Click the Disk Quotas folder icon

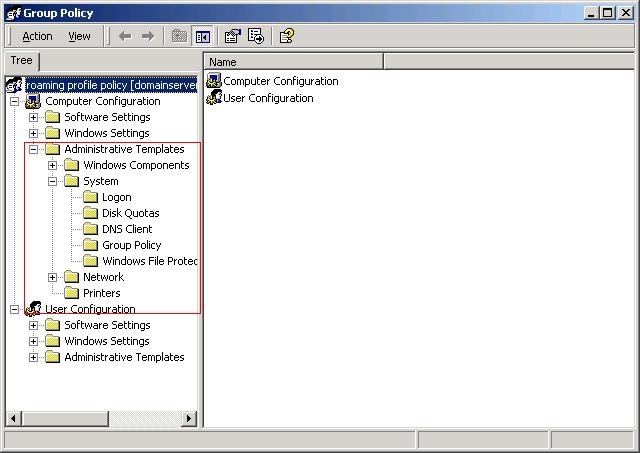click(90, 213)
